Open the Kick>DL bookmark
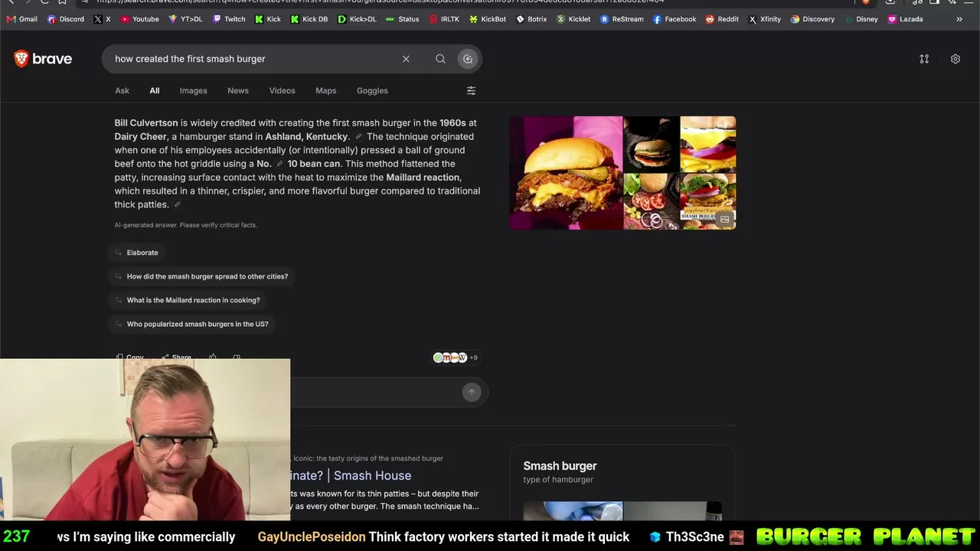Viewport: 980px width, 551px height. pyautogui.click(x=357, y=19)
